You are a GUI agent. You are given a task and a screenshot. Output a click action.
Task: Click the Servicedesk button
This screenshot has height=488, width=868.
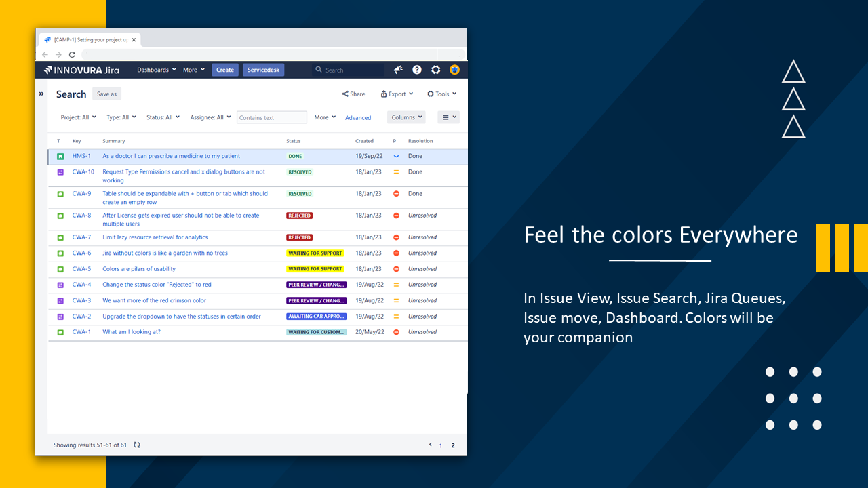click(264, 70)
